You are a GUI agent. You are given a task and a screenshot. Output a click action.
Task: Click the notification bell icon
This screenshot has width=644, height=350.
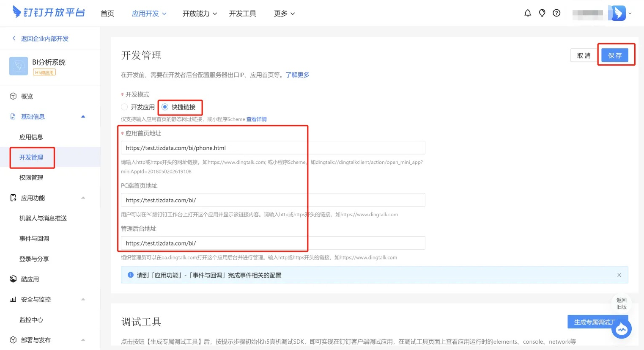[x=527, y=13]
